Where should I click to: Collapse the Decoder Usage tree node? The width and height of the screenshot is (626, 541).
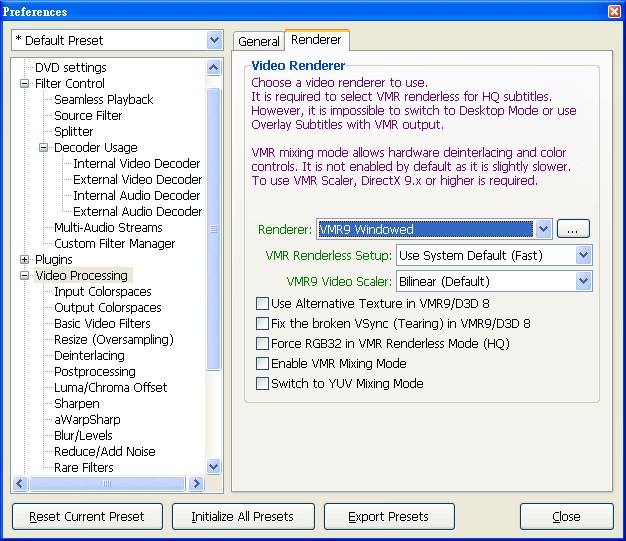click(x=44, y=148)
